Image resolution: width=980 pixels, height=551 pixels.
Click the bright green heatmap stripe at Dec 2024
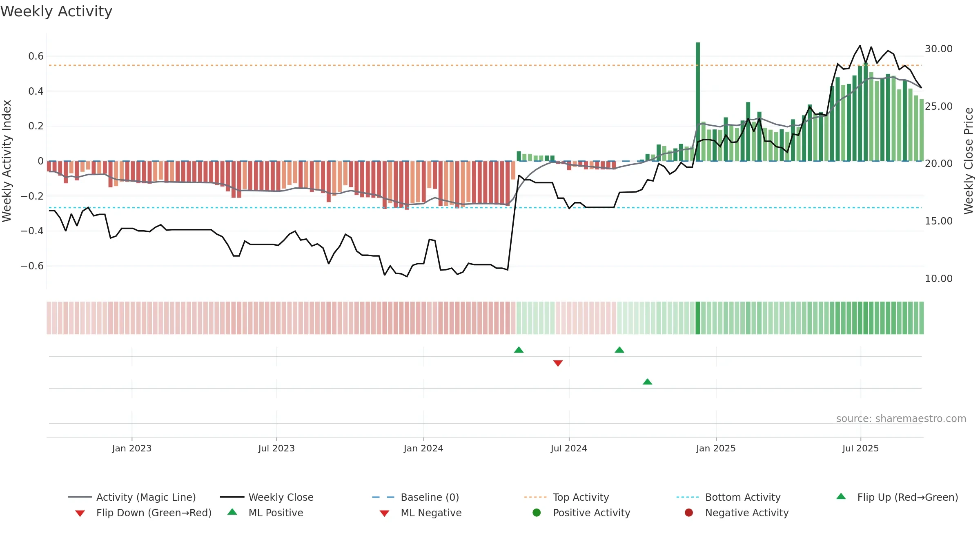(698, 318)
